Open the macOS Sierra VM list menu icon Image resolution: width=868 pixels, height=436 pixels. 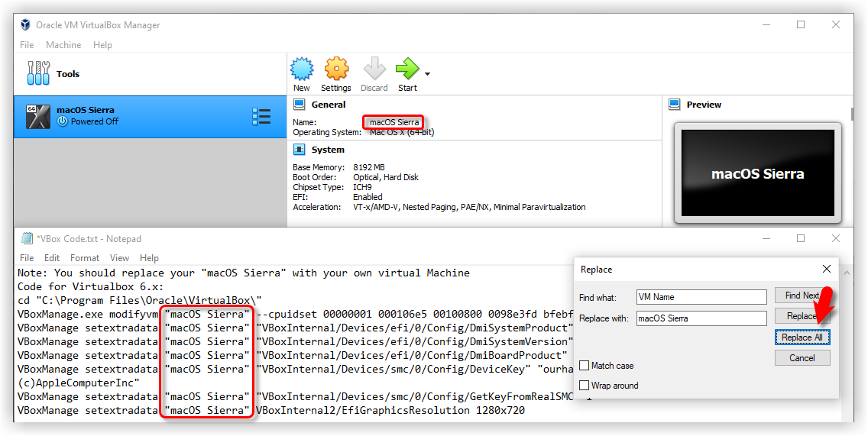(261, 117)
